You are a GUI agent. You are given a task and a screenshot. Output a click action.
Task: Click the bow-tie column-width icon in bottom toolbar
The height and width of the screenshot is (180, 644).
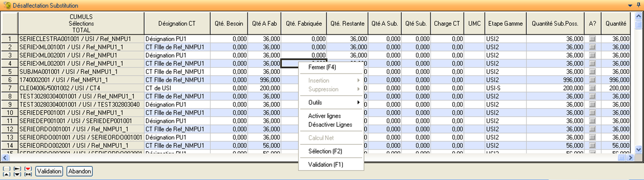coord(28,174)
